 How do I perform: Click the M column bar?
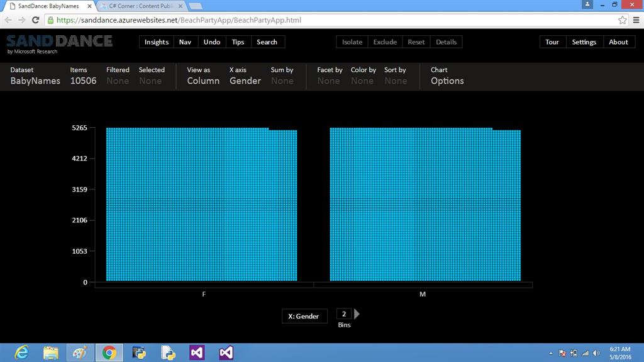[x=425, y=205]
